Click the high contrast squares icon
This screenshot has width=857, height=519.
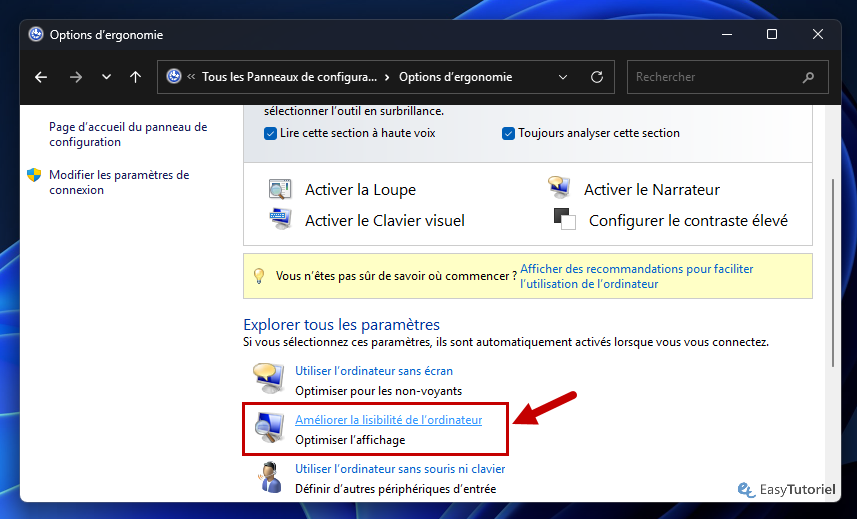click(565, 219)
